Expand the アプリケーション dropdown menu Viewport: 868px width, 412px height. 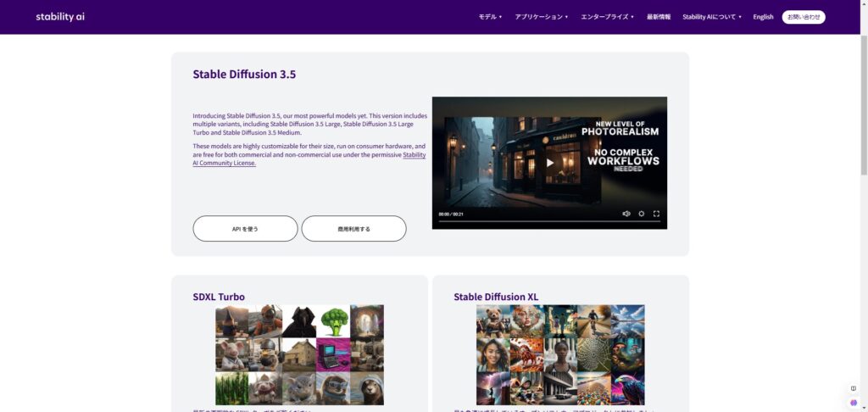pyautogui.click(x=541, y=17)
